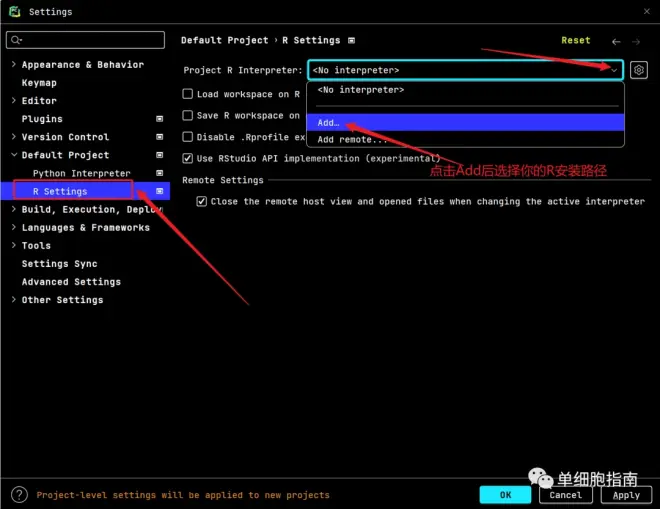Select Add… in the interpreter list

point(329,122)
